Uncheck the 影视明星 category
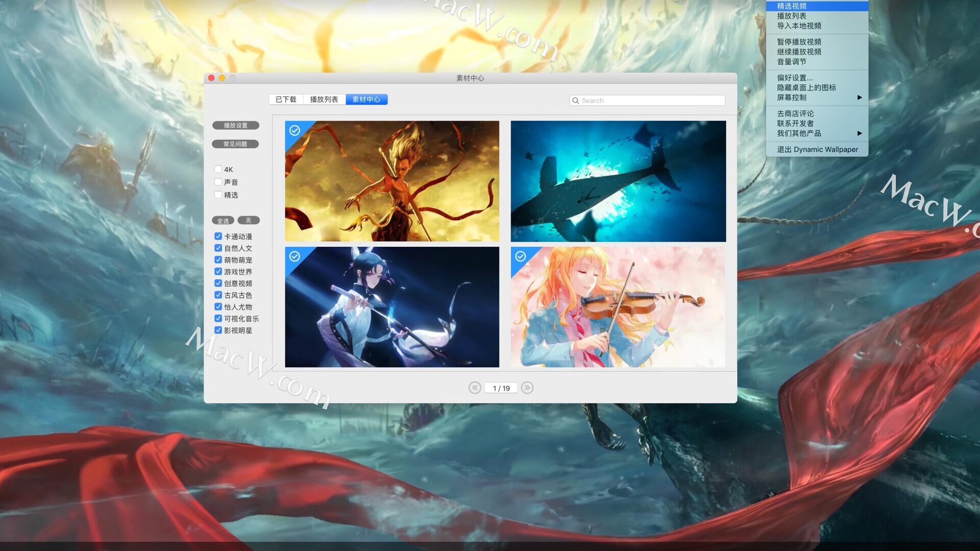The image size is (980, 551). (x=218, y=330)
